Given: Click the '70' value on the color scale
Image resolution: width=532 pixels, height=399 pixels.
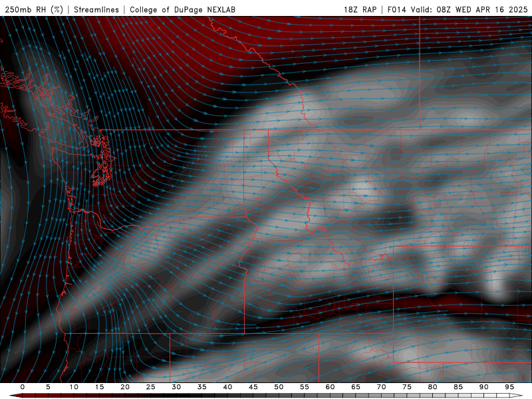Looking at the screenshot, I should 381,387.
